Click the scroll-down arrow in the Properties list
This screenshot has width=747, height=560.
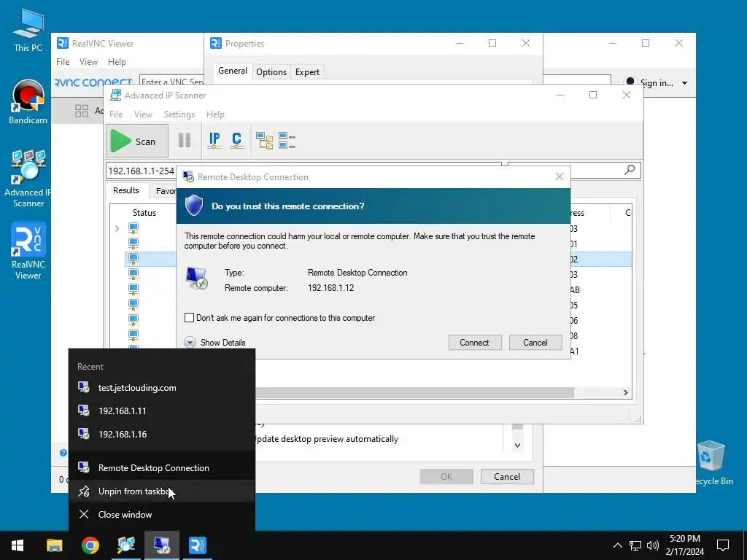point(517,446)
